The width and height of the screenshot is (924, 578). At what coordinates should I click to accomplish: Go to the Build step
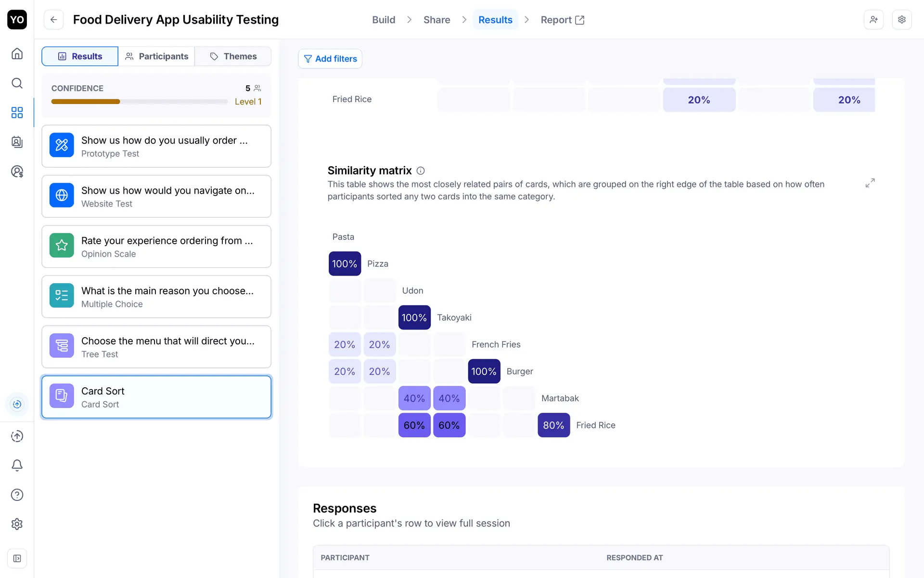[x=384, y=20]
